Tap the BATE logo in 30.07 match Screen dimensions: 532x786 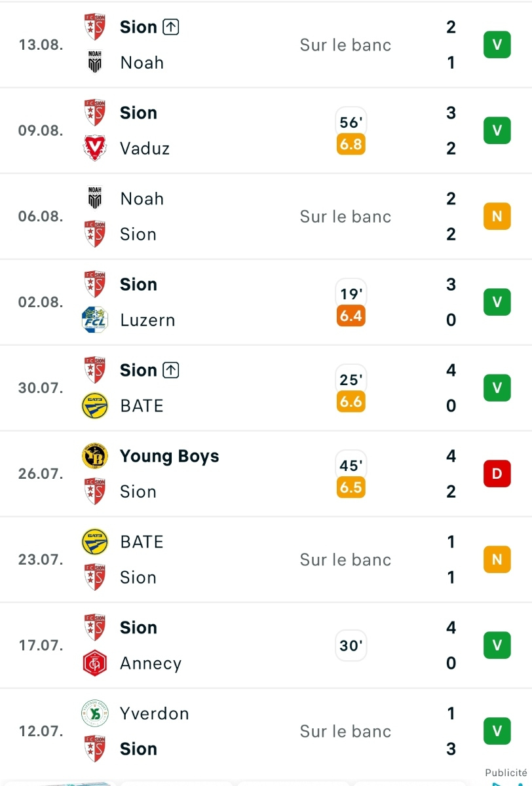[95, 405]
